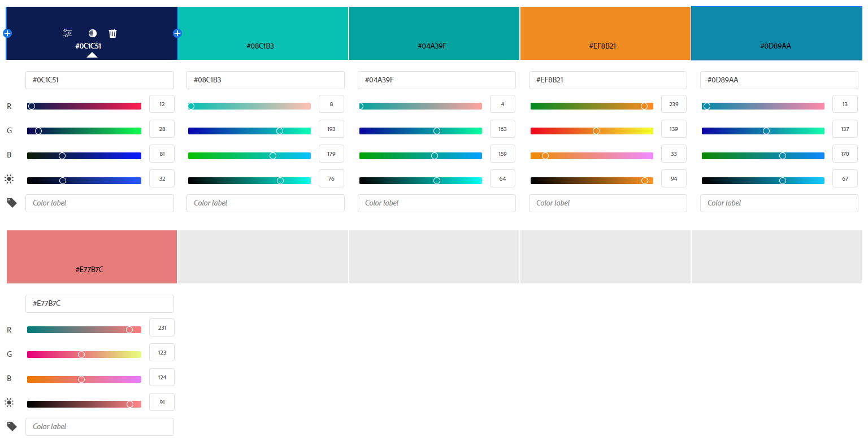Click the Color label field under #0D89AA

point(779,203)
